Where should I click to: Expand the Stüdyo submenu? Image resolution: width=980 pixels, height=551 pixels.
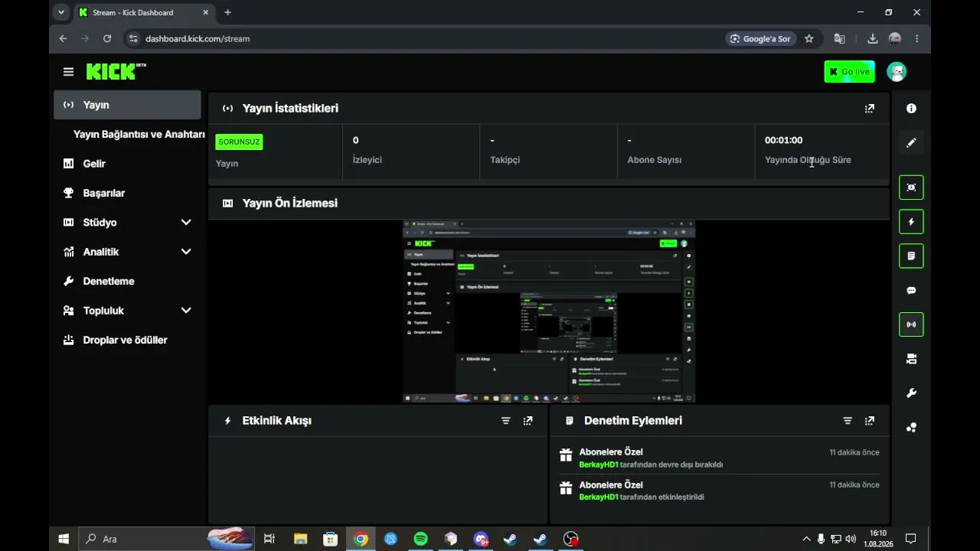tap(186, 223)
